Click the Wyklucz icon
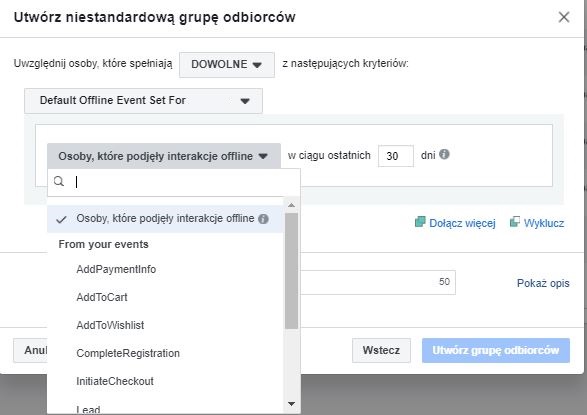 pos(515,222)
